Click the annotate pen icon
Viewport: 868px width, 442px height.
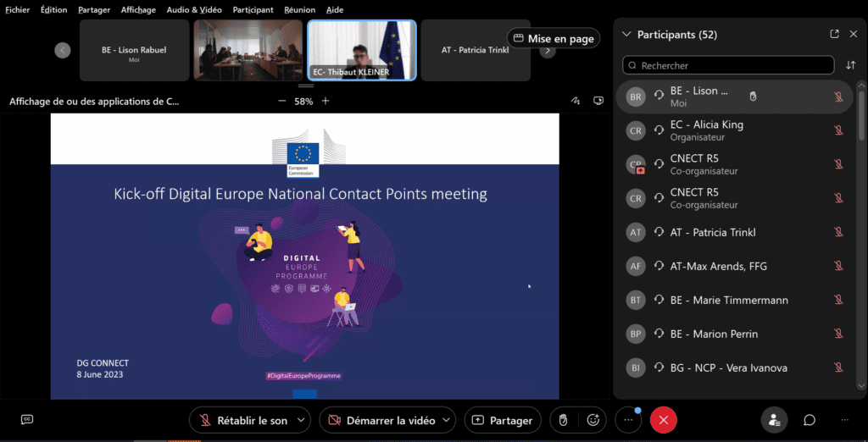coord(576,101)
